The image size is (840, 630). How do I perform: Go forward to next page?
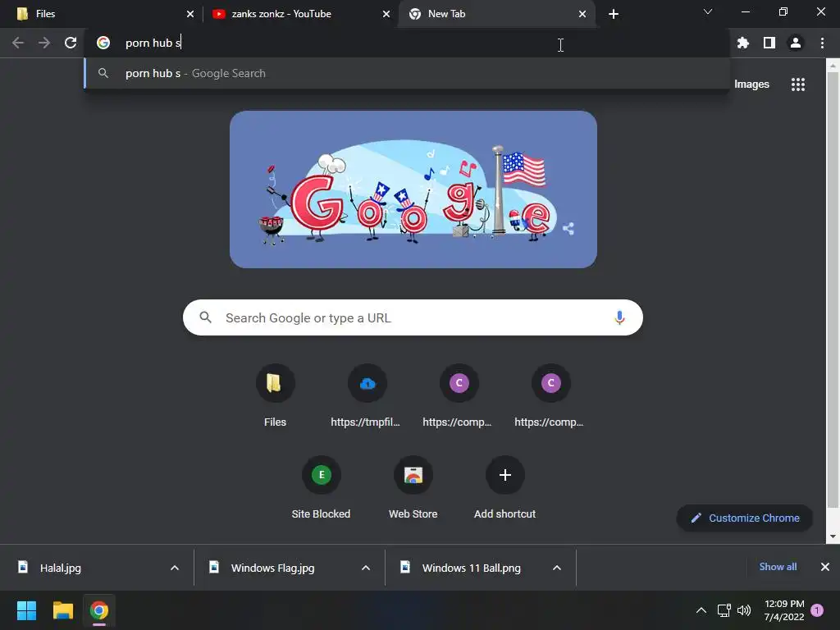click(x=44, y=43)
